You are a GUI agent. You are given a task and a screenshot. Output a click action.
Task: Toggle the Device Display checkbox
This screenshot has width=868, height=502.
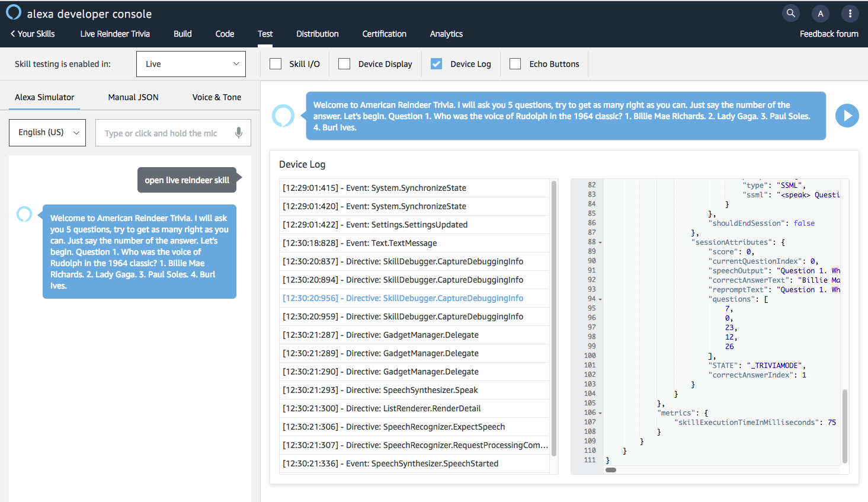(x=344, y=64)
